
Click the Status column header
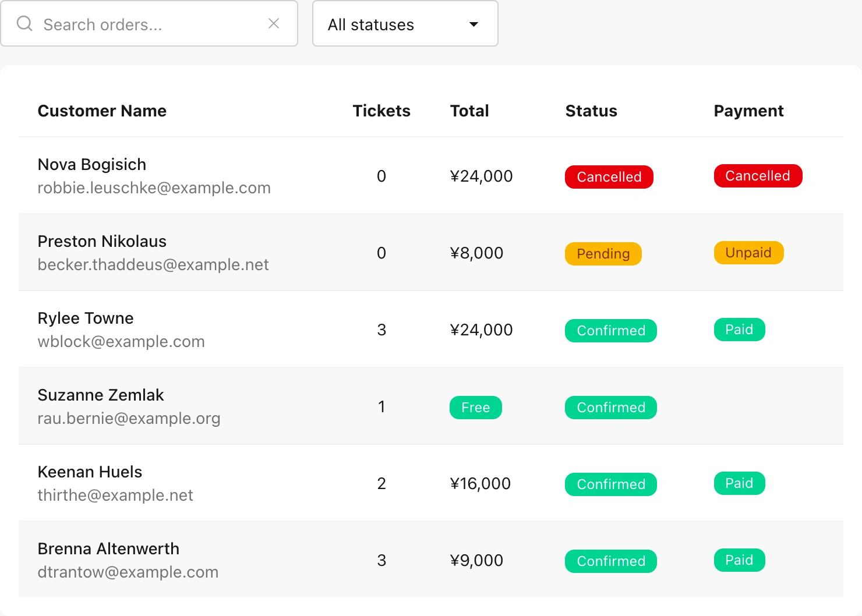click(591, 111)
